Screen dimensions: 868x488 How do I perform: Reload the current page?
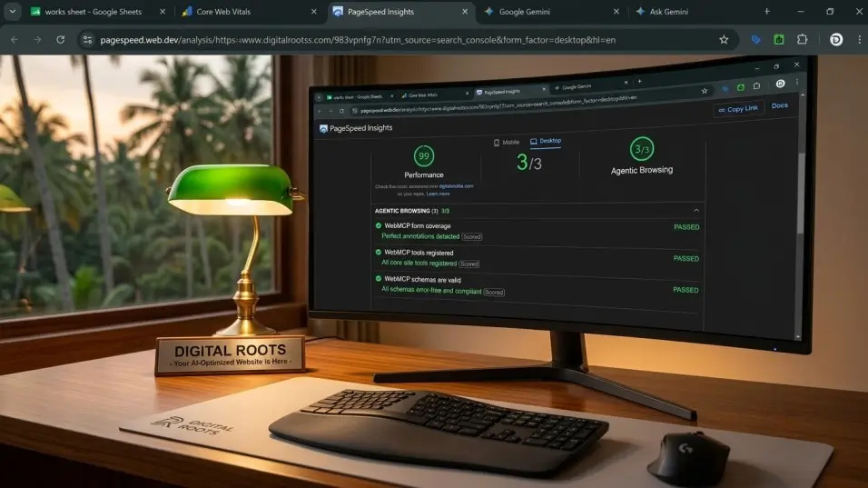(60, 40)
